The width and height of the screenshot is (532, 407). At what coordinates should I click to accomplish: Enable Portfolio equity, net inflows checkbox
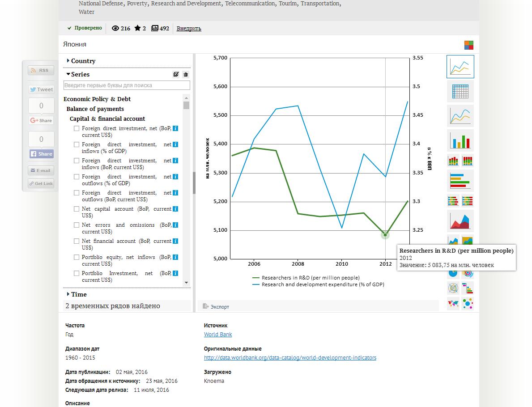(x=77, y=257)
